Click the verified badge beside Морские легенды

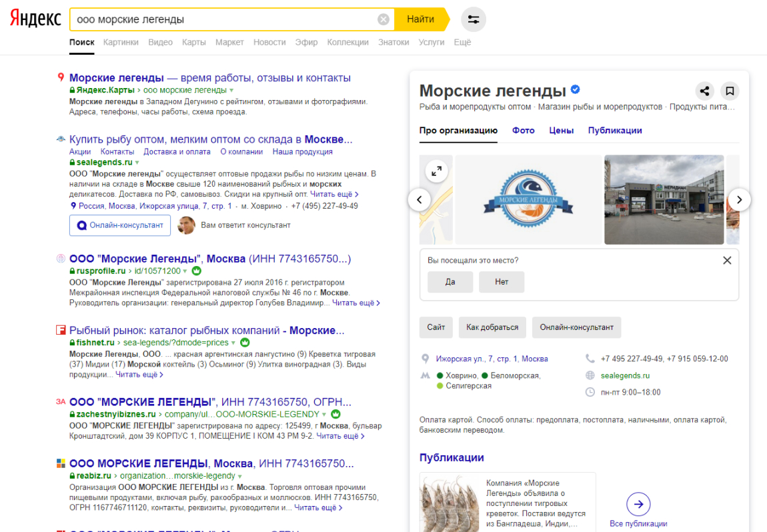(575, 89)
